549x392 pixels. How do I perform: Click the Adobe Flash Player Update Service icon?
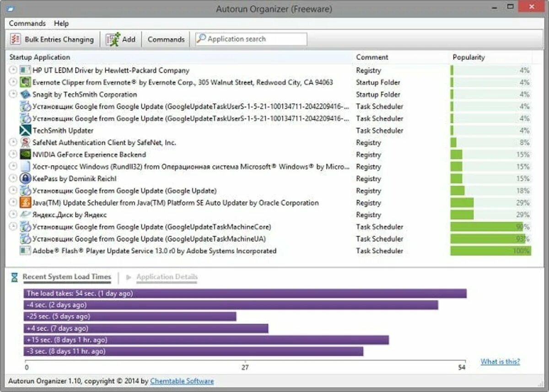(25, 251)
